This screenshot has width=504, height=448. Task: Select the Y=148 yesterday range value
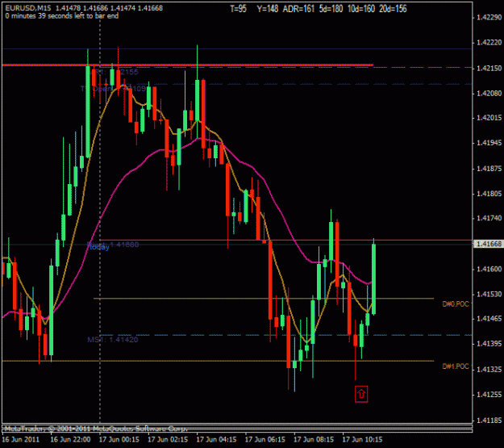268,9
